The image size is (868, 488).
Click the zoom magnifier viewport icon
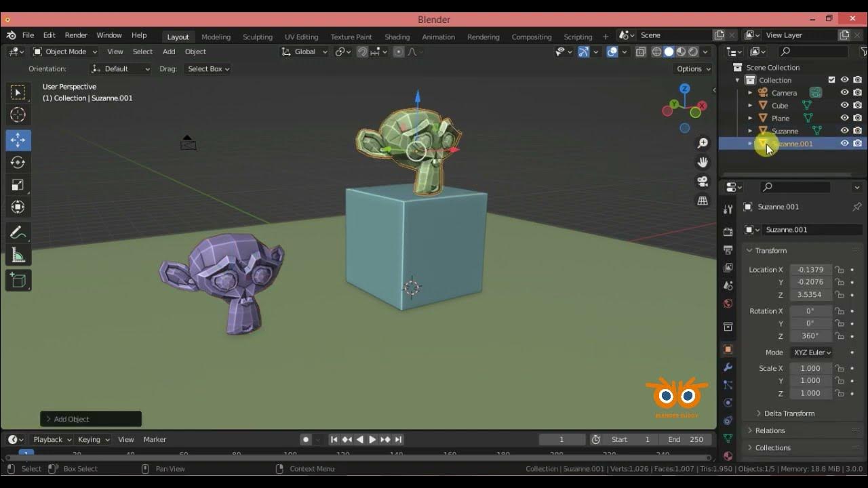coord(703,143)
